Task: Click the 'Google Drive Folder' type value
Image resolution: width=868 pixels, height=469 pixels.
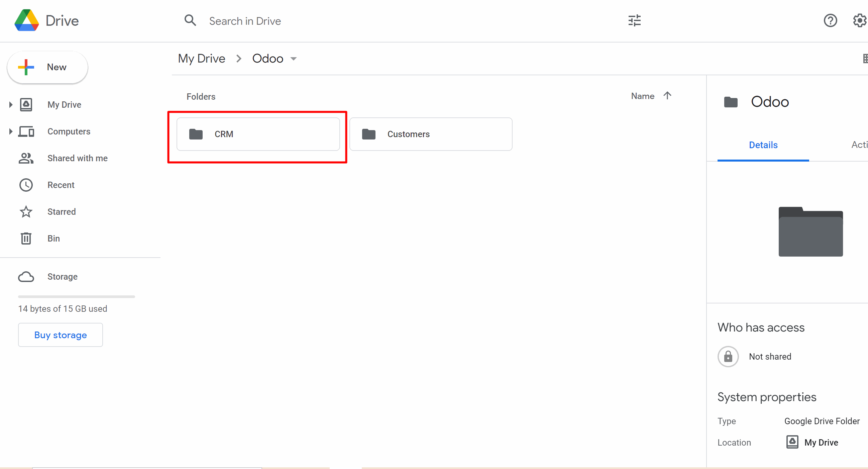Action: 822,421
